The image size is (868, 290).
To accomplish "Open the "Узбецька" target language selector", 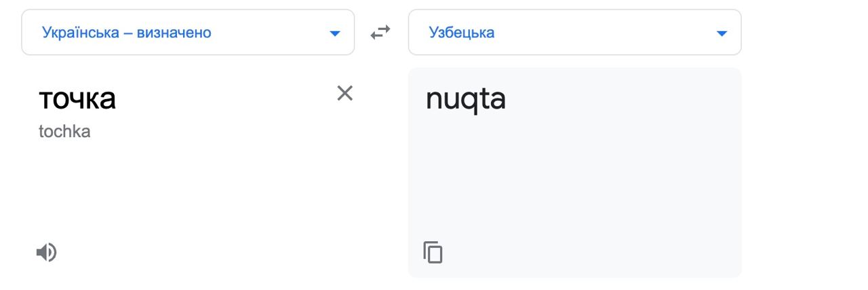I will pos(574,32).
